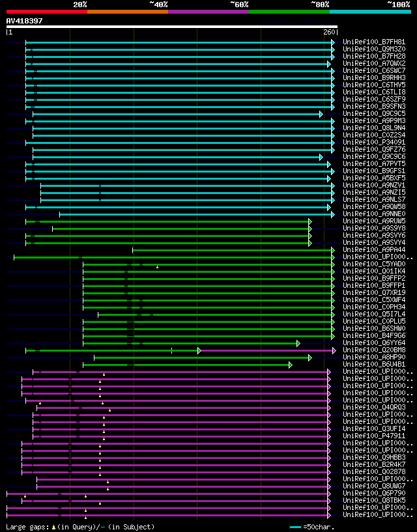Pick the UniRef100_B6SHW0 label
The width and height of the screenshot is (417, 532).
tap(374, 328)
